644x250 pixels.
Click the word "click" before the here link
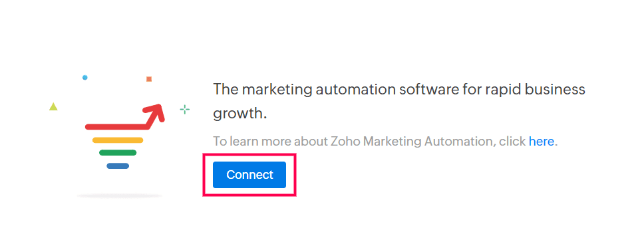click(512, 142)
